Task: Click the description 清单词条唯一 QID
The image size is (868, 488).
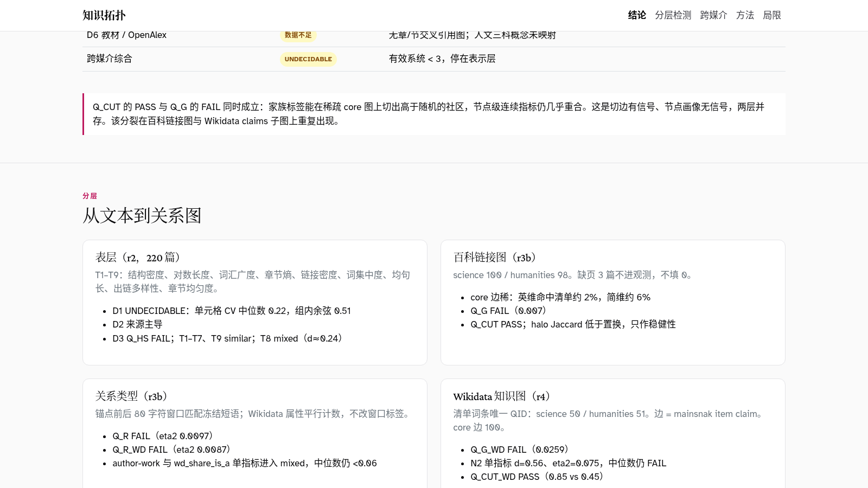Action: click(x=610, y=420)
